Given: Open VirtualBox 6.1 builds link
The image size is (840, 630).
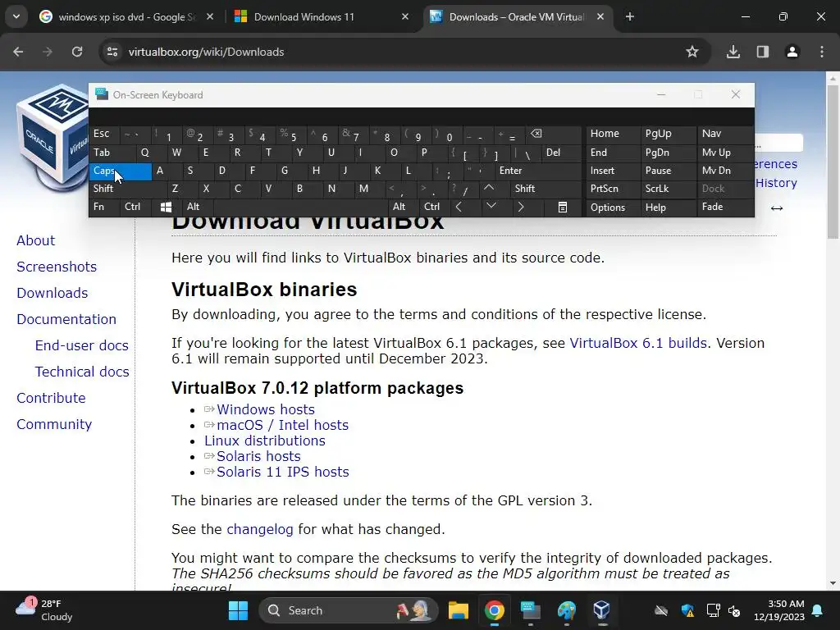Looking at the screenshot, I should [638, 343].
